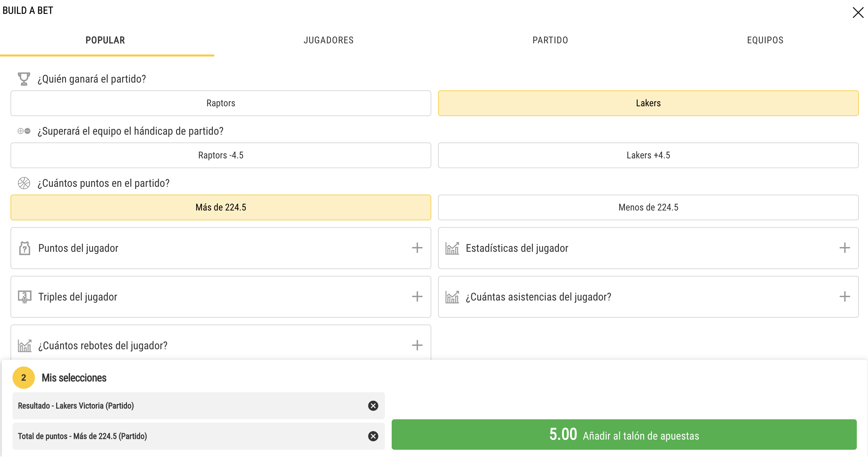The image size is (868, 467).
Task: Expand Triples del jugador section
Action: tap(221, 297)
